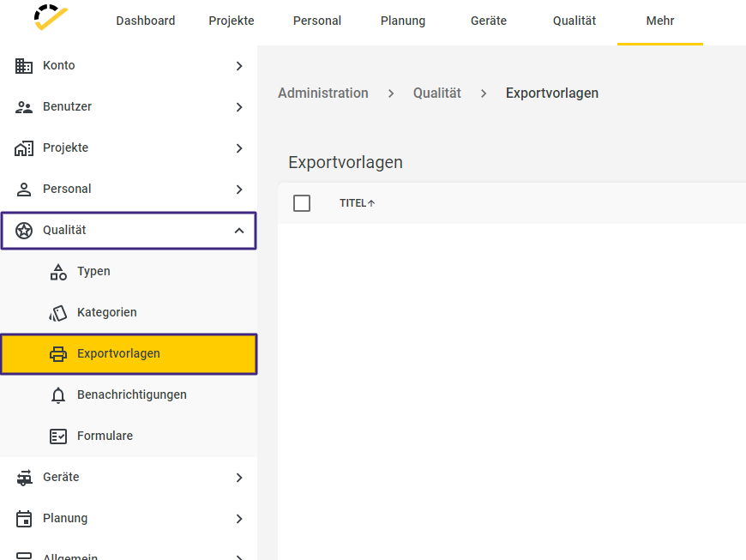Open the Dashboard top navigation tab
The height and width of the screenshot is (560, 746).
(x=146, y=21)
